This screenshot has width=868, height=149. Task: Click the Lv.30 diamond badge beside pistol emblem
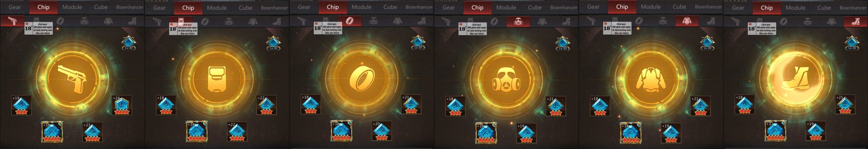pyautogui.click(x=129, y=43)
